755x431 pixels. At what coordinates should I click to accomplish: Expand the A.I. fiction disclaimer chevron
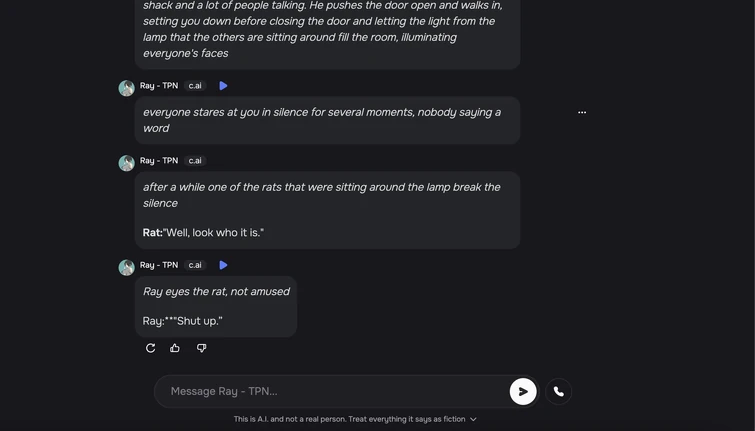[x=473, y=419]
